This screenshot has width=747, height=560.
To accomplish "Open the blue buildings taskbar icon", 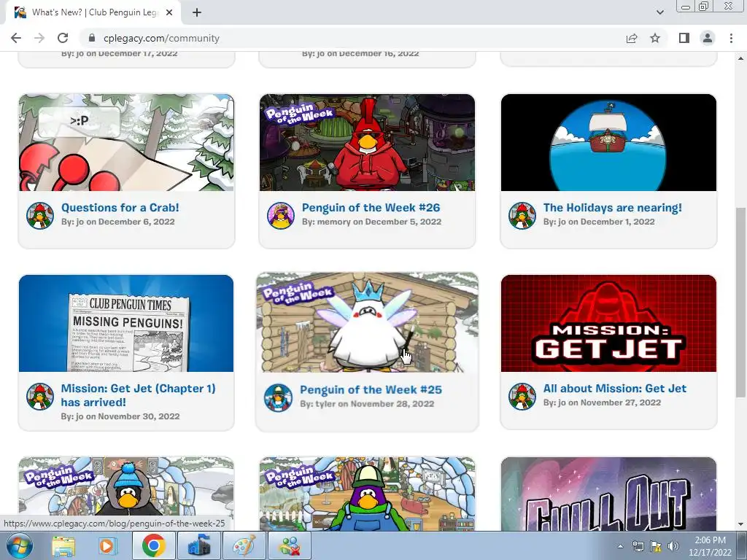I will (198, 545).
